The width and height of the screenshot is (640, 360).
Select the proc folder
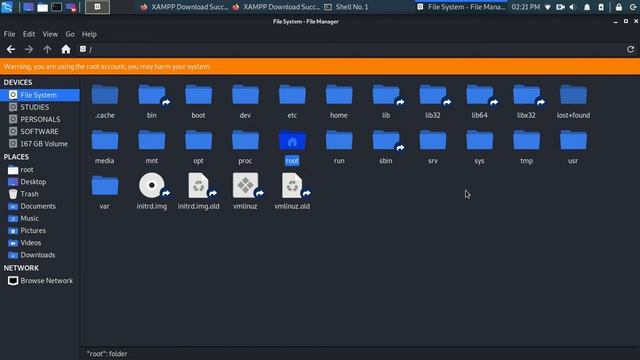pyautogui.click(x=245, y=140)
